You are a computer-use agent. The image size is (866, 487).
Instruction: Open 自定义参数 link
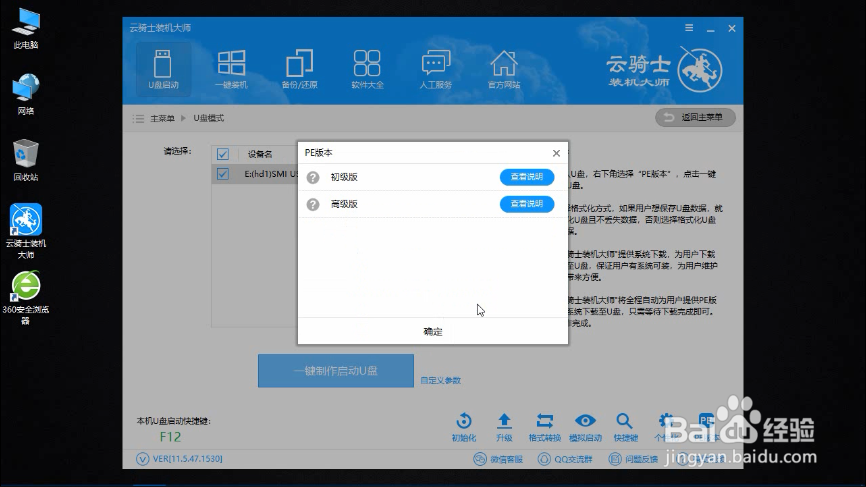tap(440, 380)
